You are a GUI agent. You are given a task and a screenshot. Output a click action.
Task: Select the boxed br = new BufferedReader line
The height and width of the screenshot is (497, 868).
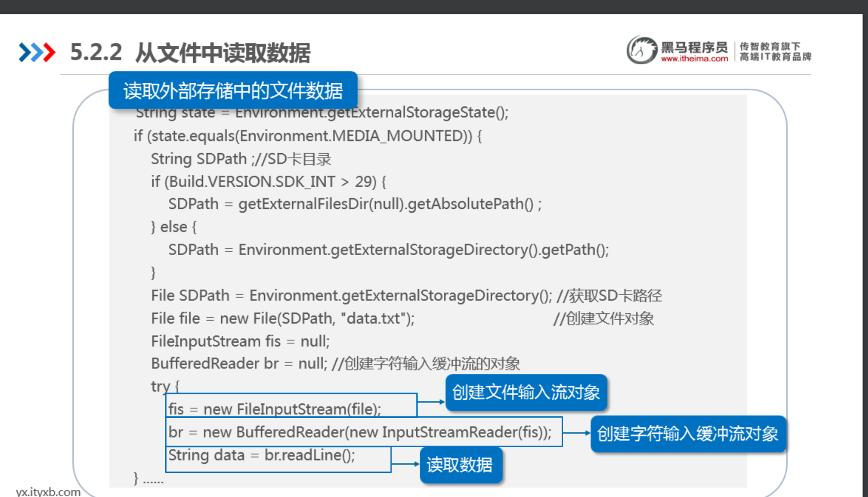(x=364, y=432)
